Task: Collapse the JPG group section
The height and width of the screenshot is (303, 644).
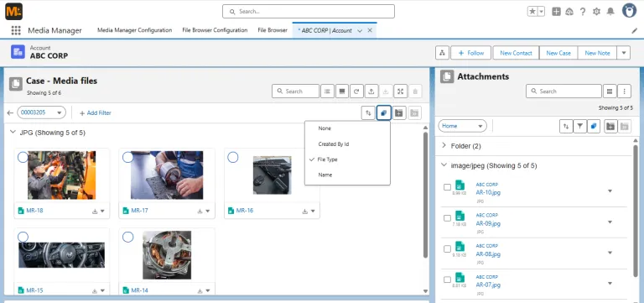Action: click(x=13, y=133)
